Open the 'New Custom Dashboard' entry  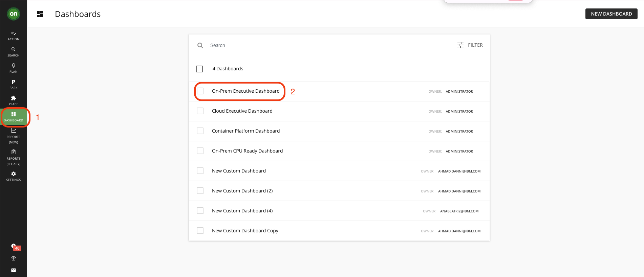point(239,171)
